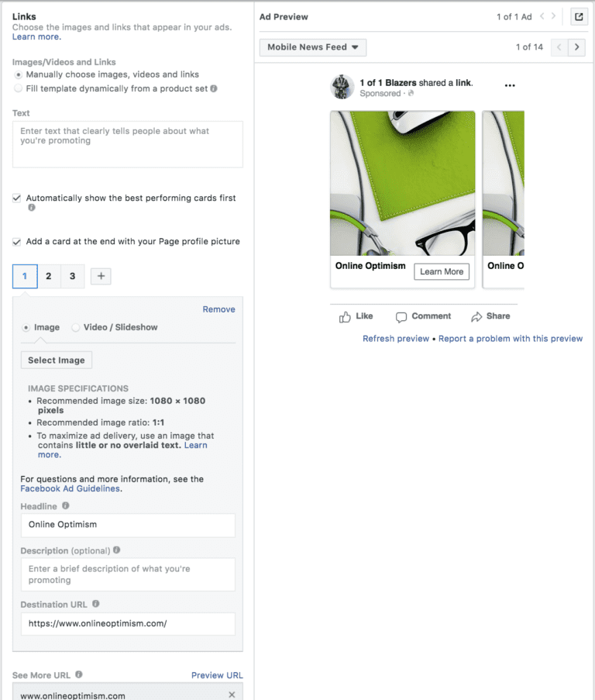Toggle automatically show best performing cards first
This screenshot has height=700, width=595.
(17, 198)
